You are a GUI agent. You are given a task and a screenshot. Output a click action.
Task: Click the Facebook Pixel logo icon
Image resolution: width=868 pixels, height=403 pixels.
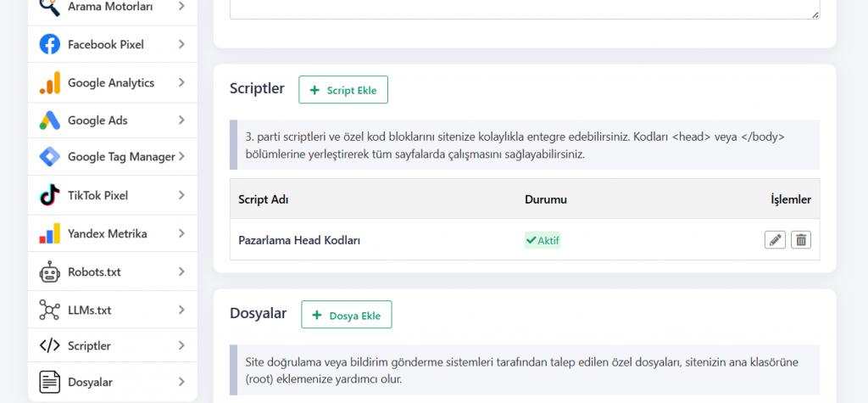50,44
